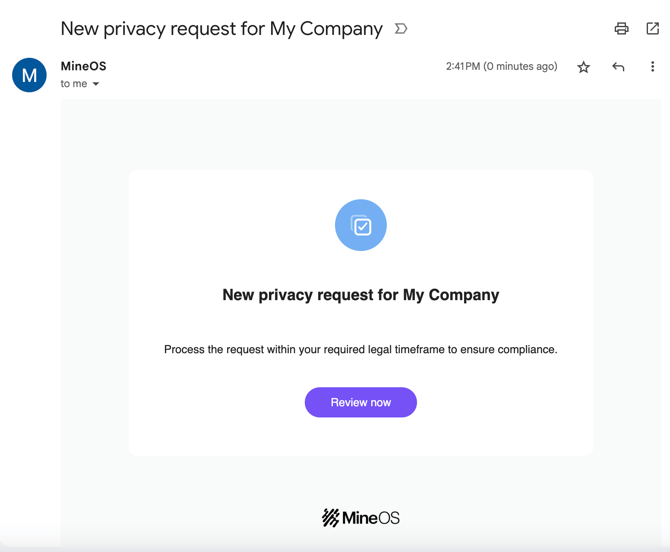Click the reply arrow icon
The width and height of the screenshot is (670, 552).
(618, 67)
